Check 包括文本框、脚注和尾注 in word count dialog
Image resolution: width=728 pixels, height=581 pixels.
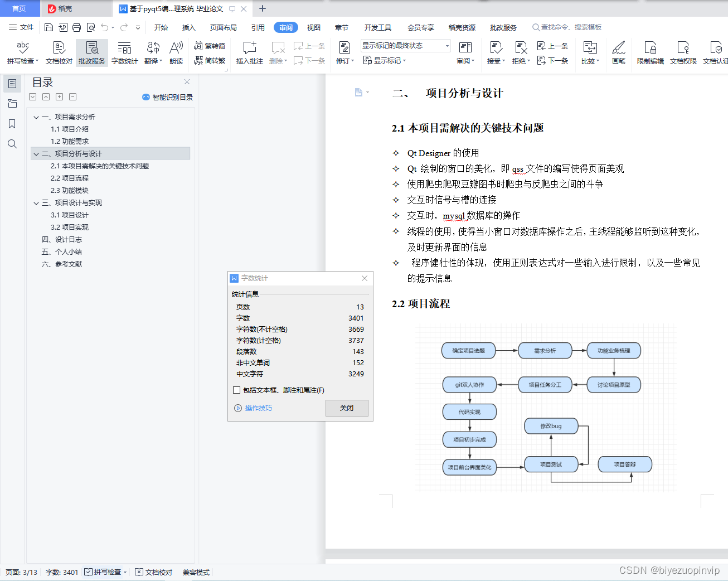tap(236, 390)
